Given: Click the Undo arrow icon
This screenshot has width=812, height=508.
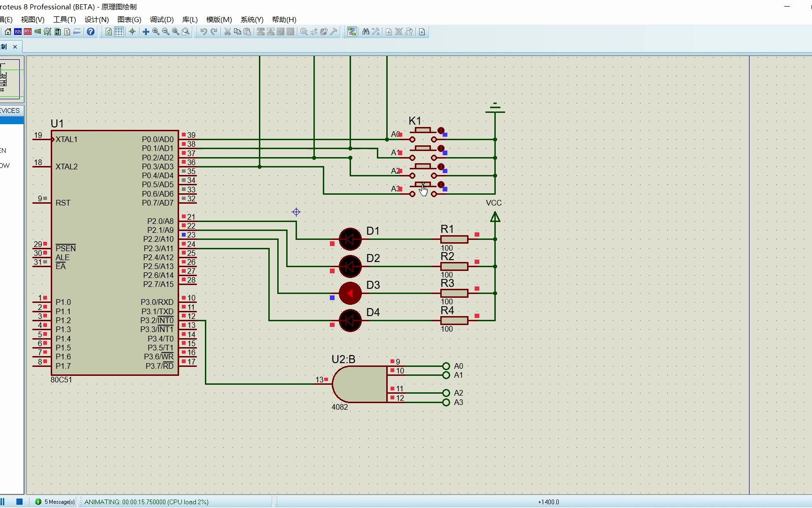Looking at the screenshot, I should pos(203,32).
